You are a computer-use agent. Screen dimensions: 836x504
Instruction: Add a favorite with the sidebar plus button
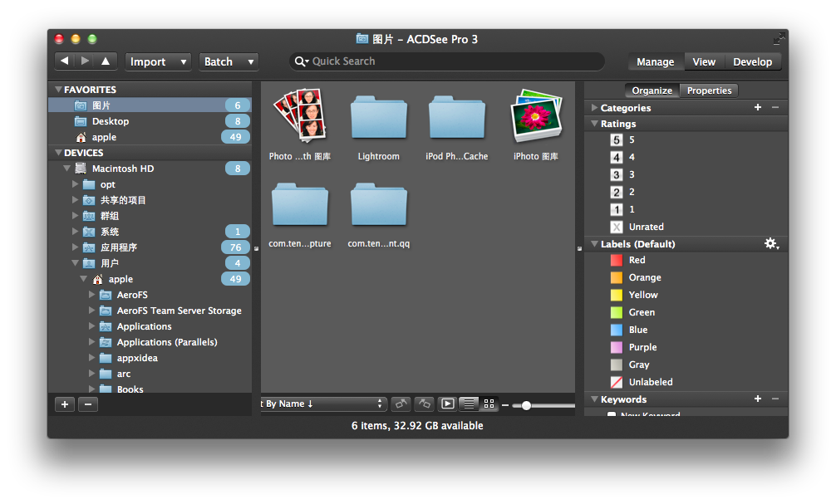click(x=65, y=404)
